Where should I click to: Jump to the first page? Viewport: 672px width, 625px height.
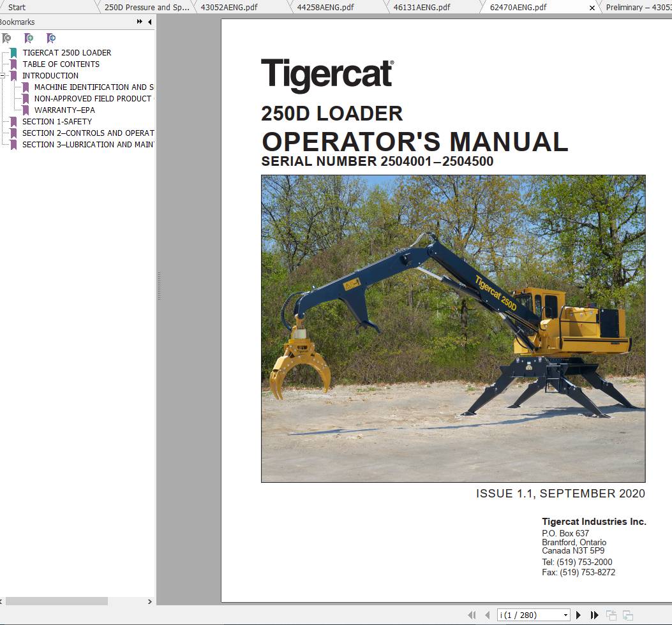pyautogui.click(x=473, y=615)
